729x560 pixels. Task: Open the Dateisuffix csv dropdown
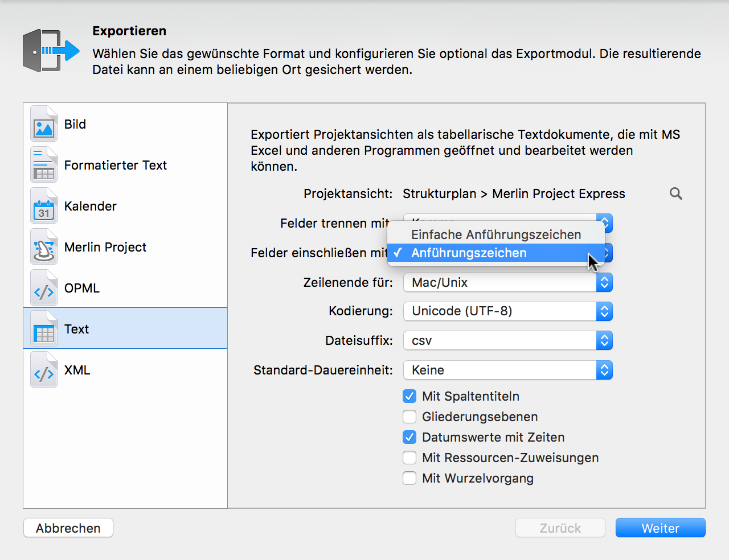[x=508, y=340]
